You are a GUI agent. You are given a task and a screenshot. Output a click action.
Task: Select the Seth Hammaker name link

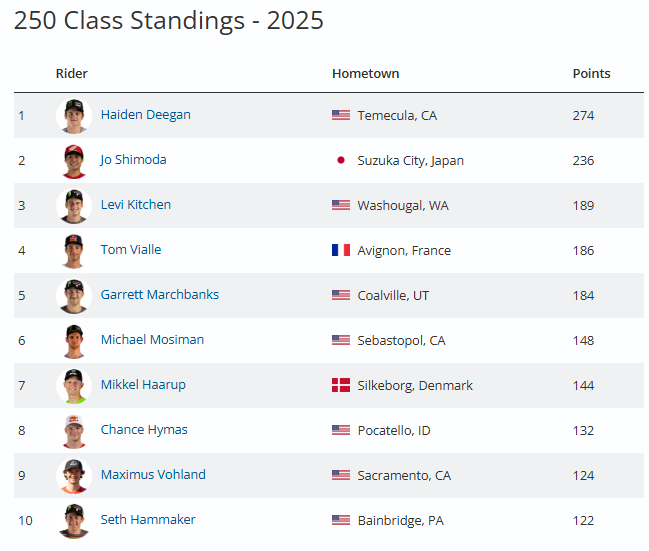coord(148,520)
